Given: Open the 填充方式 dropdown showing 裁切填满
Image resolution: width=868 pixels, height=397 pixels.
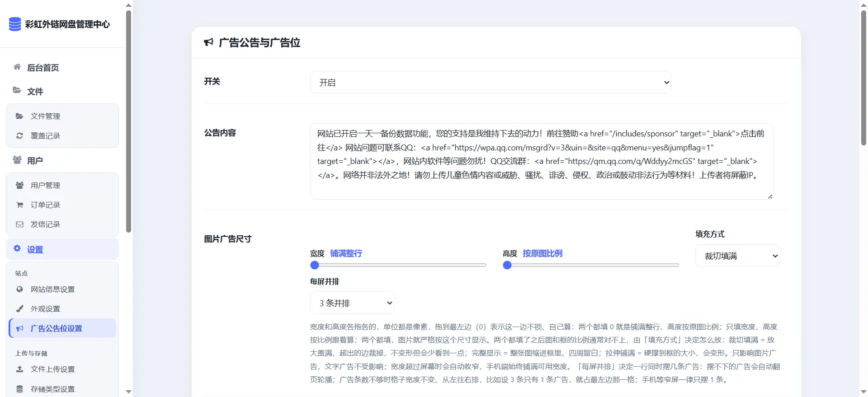Looking at the screenshot, I should (x=737, y=256).
